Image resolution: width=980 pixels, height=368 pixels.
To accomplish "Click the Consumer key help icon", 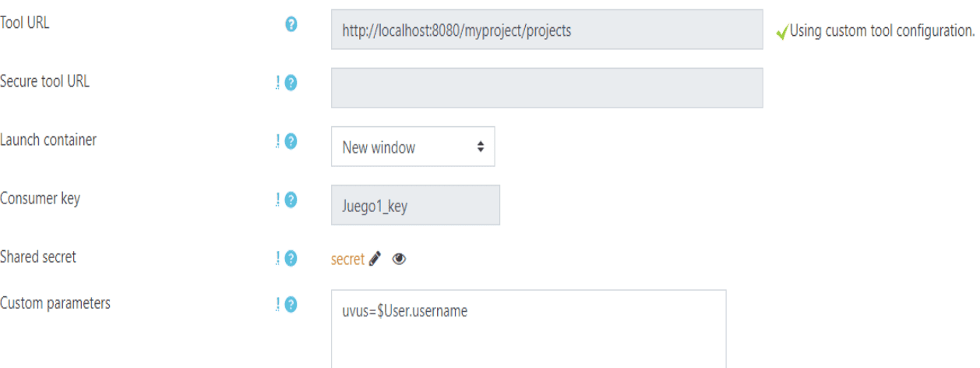I will pyautogui.click(x=291, y=200).
